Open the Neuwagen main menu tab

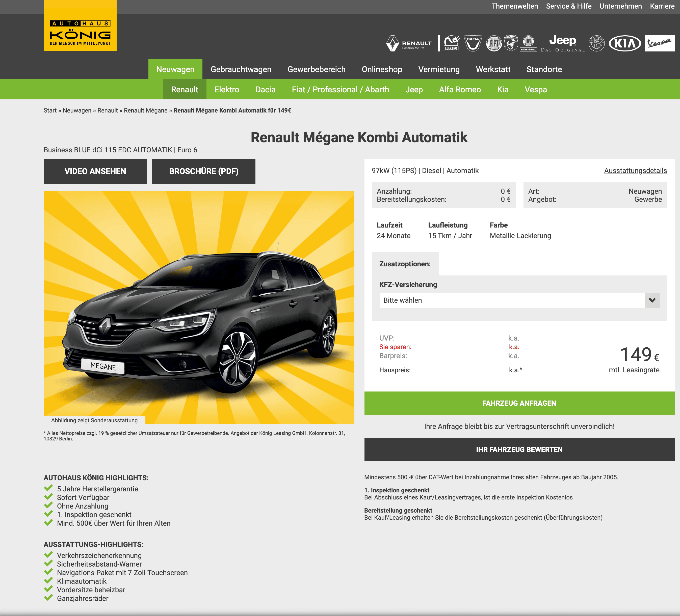coord(175,69)
